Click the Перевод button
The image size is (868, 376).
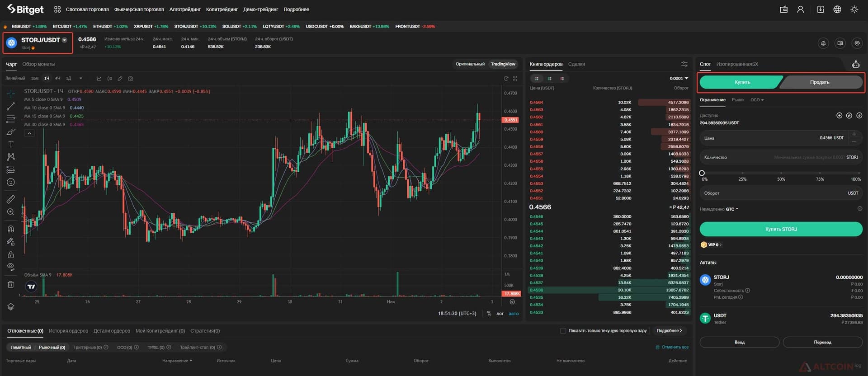coord(822,342)
